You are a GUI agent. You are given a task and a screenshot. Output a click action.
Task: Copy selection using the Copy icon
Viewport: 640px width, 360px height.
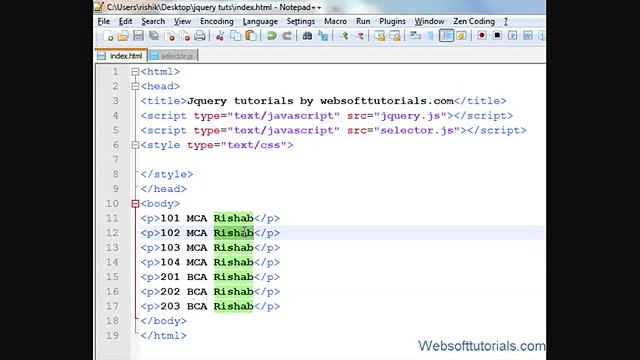[x=236, y=36]
